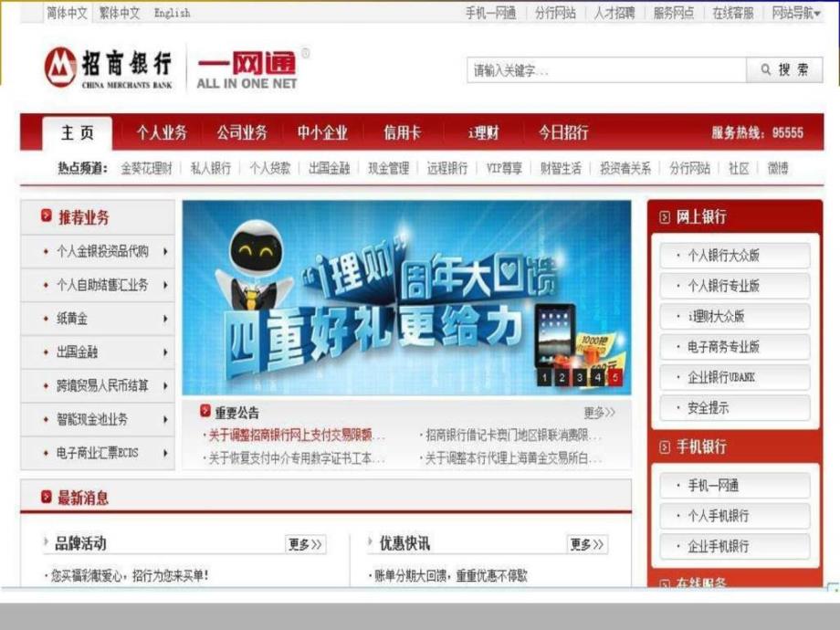This screenshot has height=630, width=840.
Task: Expand 个人自助结售汇业务 submenu arrow
Action: click(x=165, y=285)
